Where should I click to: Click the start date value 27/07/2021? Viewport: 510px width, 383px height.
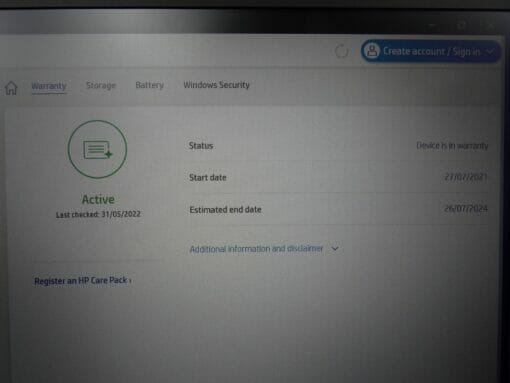(466, 176)
